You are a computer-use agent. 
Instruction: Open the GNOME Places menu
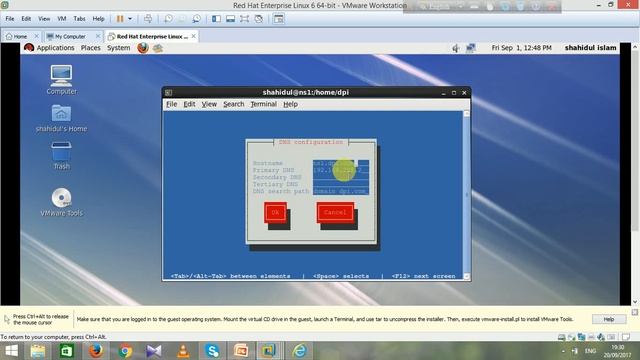click(x=91, y=48)
